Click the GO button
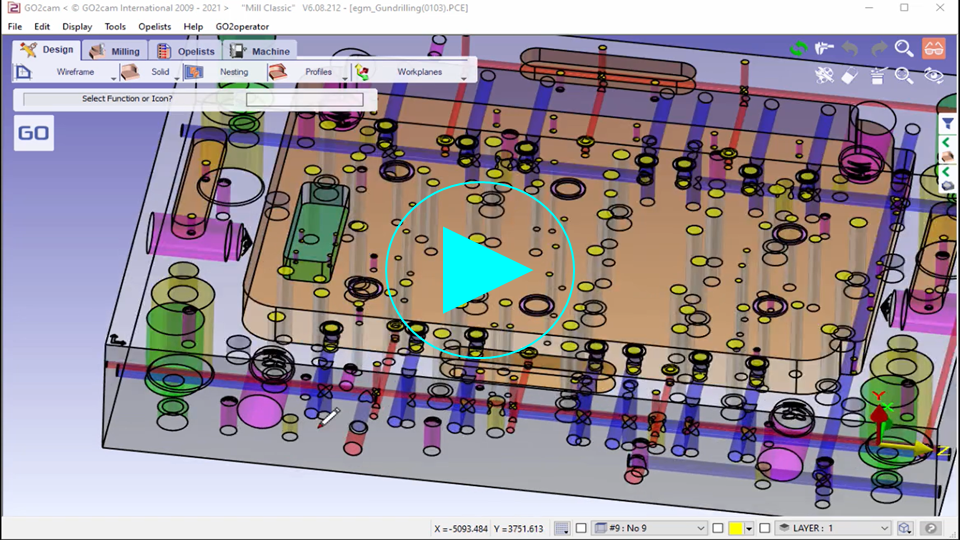 pyautogui.click(x=33, y=133)
